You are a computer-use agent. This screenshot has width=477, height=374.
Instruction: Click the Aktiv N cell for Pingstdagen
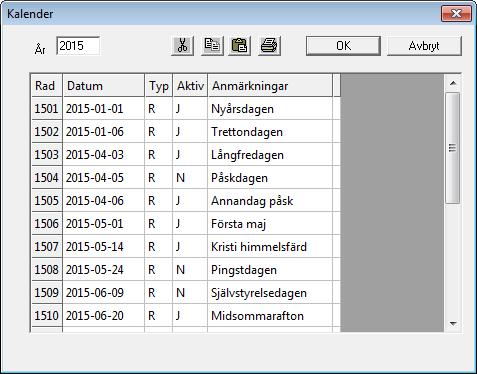(x=190, y=270)
